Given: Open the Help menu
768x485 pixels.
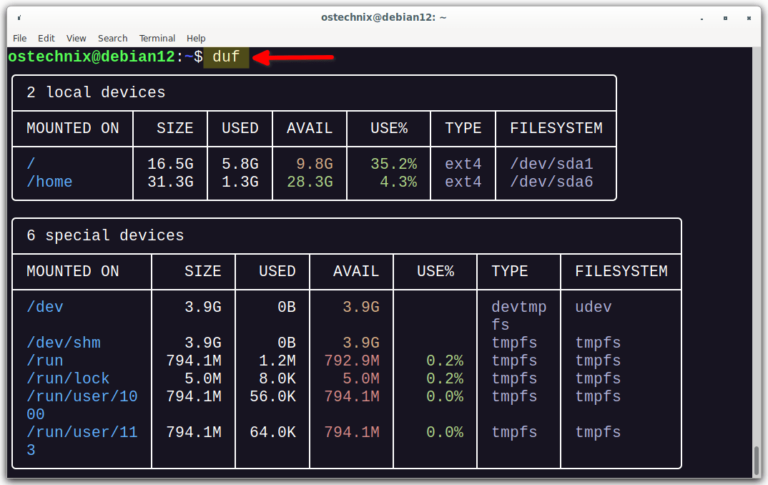Looking at the screenshot, I should tap(196, 38).
